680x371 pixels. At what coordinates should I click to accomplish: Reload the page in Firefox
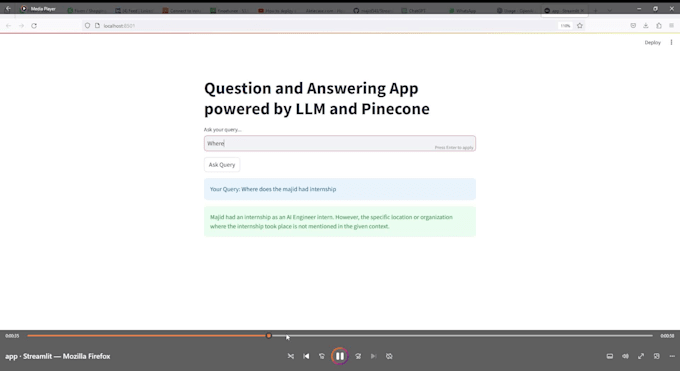(x=34, y=26)
